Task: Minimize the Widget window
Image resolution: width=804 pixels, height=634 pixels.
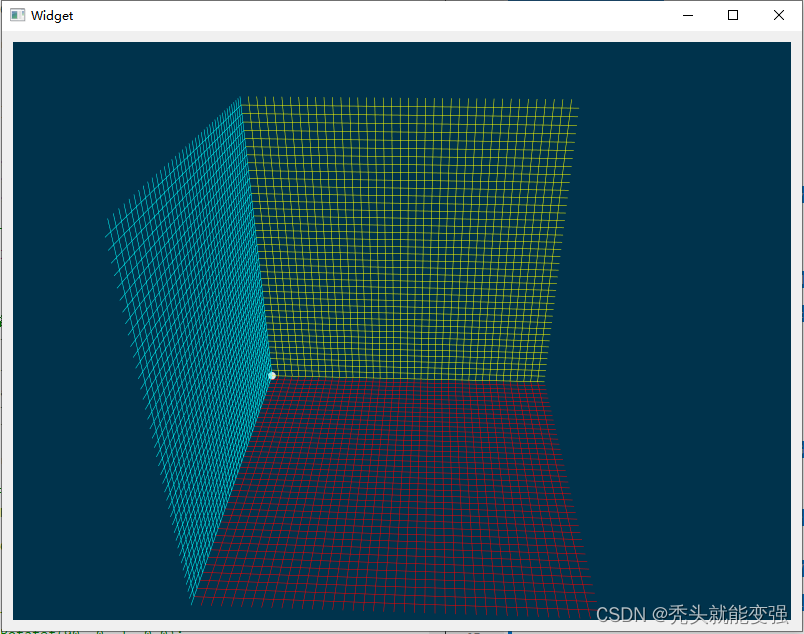Action: (x=687, y=15)
